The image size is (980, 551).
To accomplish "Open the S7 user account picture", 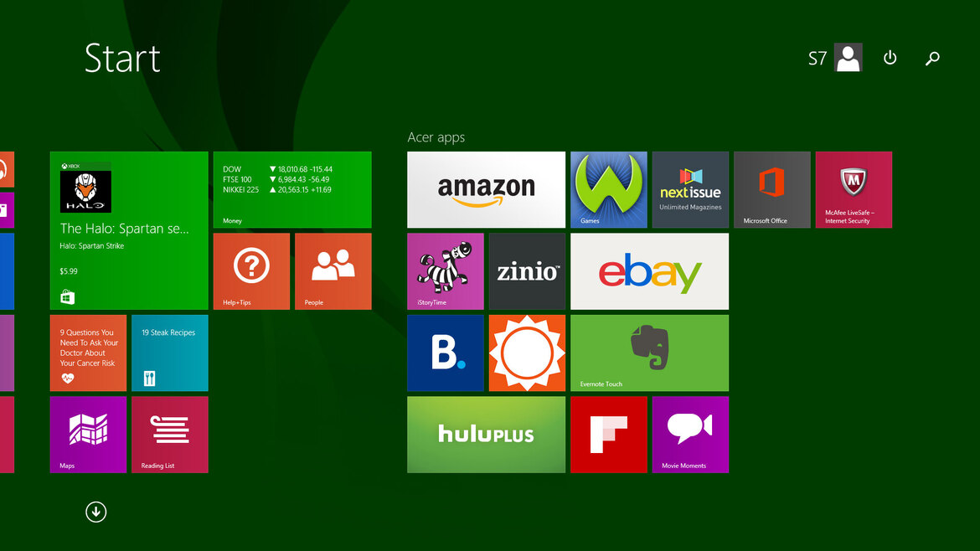I will tap(848, 58).
